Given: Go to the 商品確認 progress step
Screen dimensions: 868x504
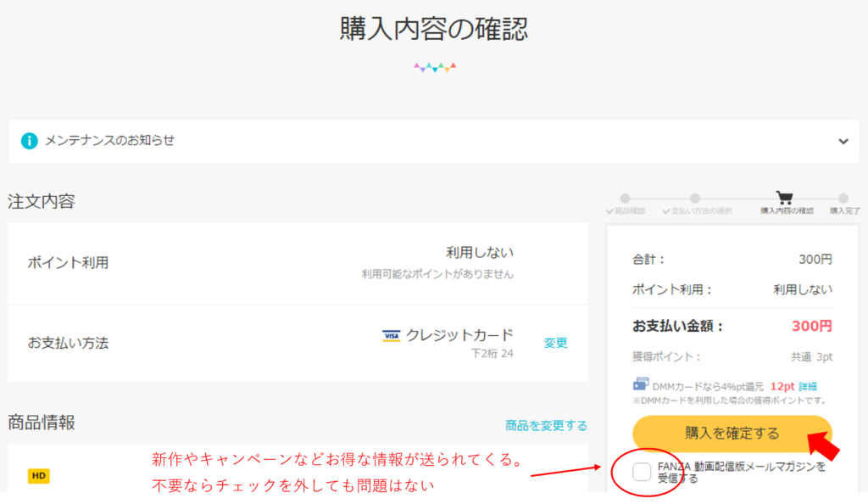Looking at the screenshot, I should [x=626, y=204].
